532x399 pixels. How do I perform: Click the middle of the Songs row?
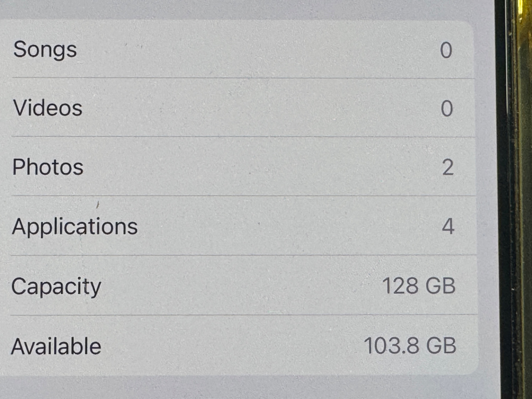(x=238, y=49)
